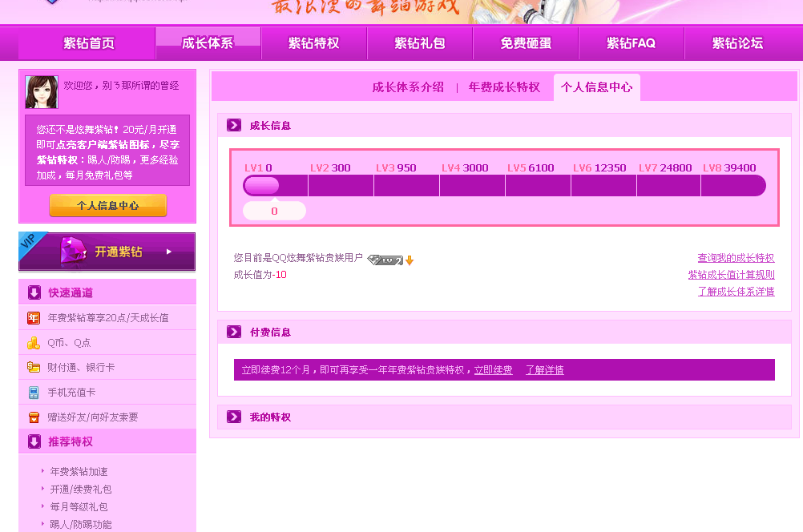Click the purple gem icon on 开通紫钻
Image resolution: width=803 pixels, height=532 pixels.
coord(73,251)
